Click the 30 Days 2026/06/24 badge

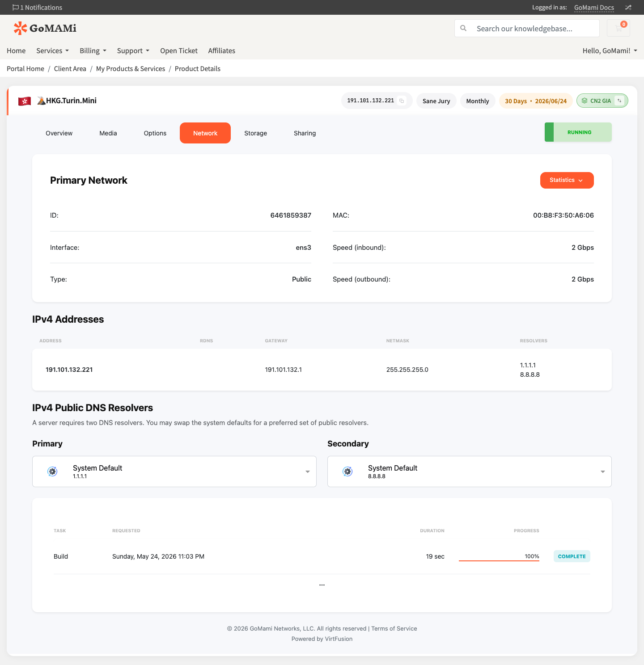(536, 101)
